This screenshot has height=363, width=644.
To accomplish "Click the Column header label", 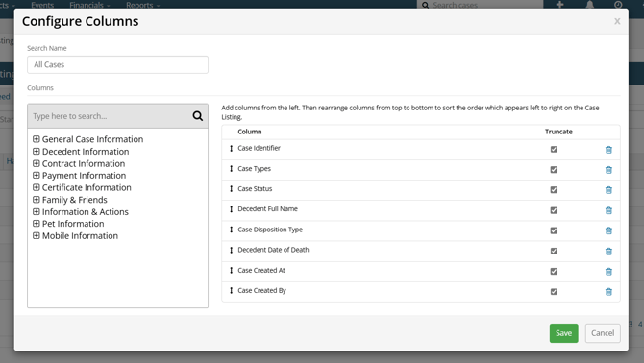I will (x=250, y=132).
